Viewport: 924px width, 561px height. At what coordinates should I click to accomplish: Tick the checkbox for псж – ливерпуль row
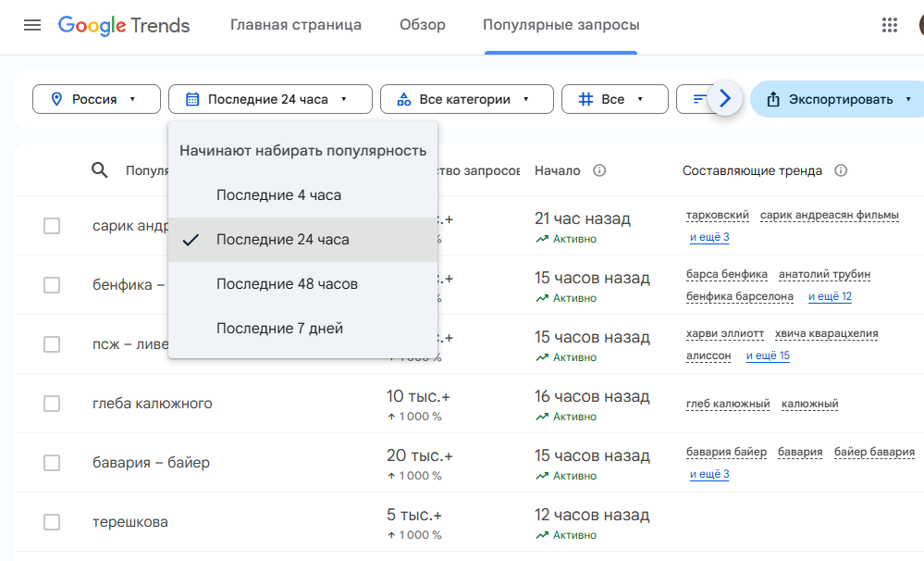point(52,344)
